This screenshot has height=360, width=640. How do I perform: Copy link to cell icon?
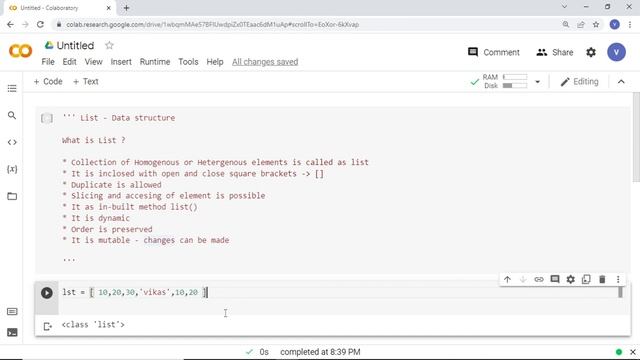[x=539, y=280]
